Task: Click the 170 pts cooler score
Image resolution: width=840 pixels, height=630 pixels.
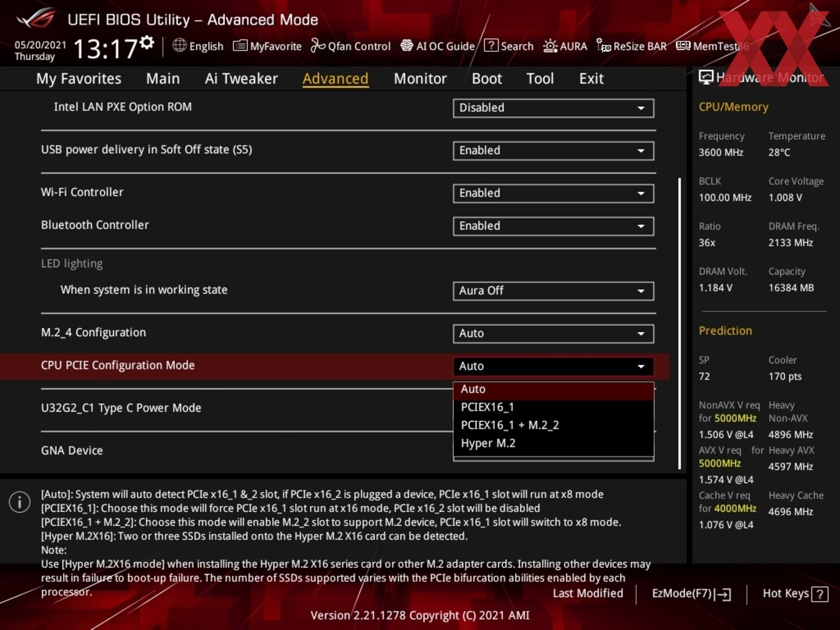Action: coord(785,376)
